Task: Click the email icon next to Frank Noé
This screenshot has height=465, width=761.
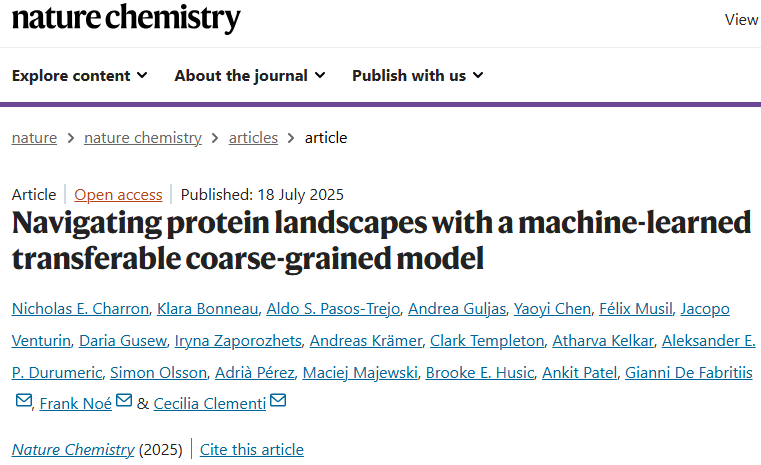Action: pyautogui.click(x=124, y=400)
